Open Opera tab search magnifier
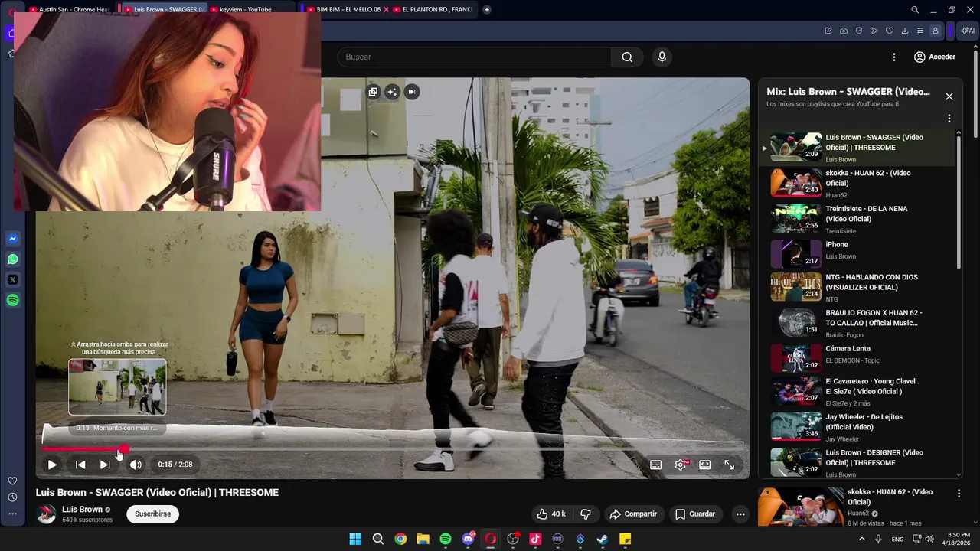 click(915, 10)
